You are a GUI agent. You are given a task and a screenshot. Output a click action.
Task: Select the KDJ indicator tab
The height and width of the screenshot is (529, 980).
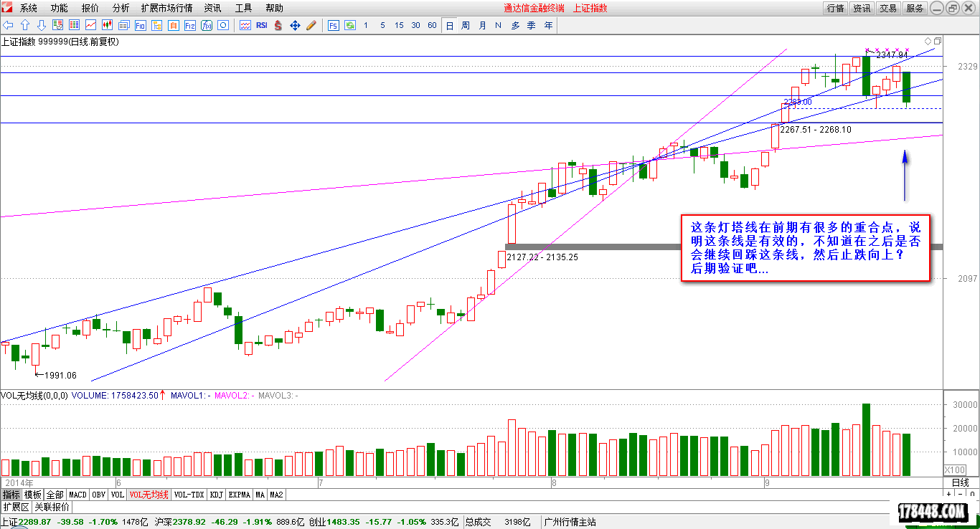pyautogui.click(x=217, y=495)
